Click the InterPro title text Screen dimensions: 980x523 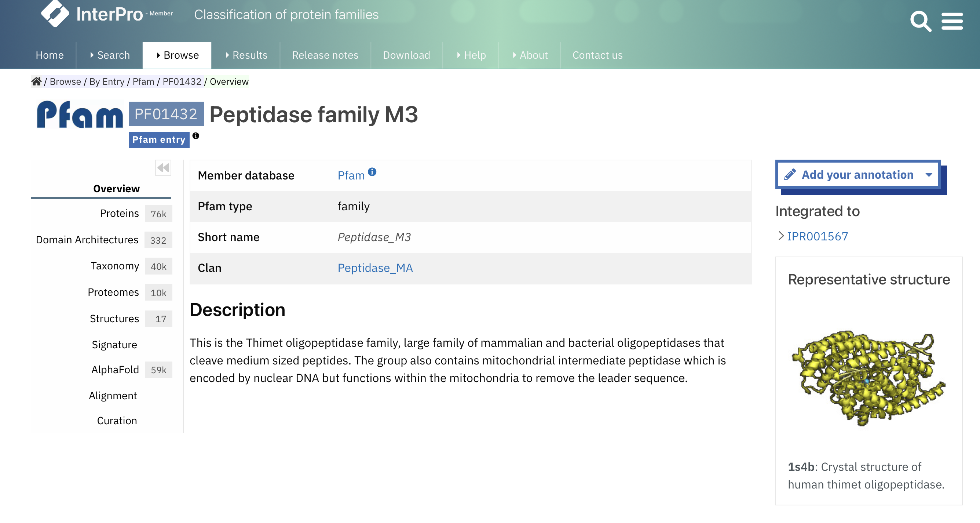[110, 14]
